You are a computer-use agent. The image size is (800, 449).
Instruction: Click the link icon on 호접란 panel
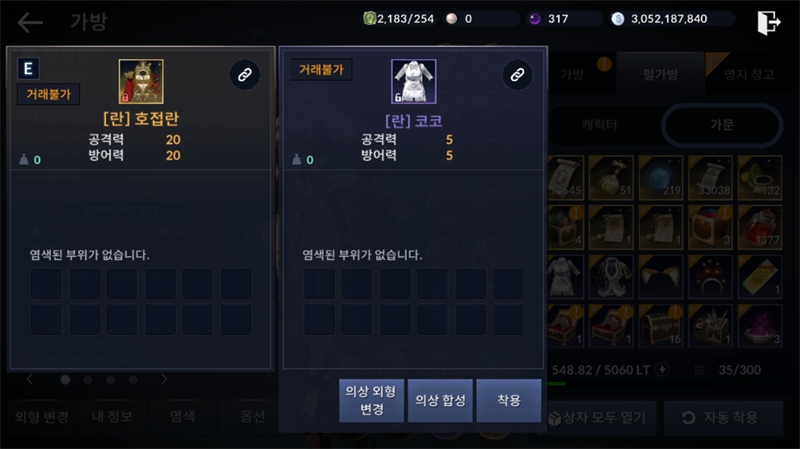(x=245, y=75)
